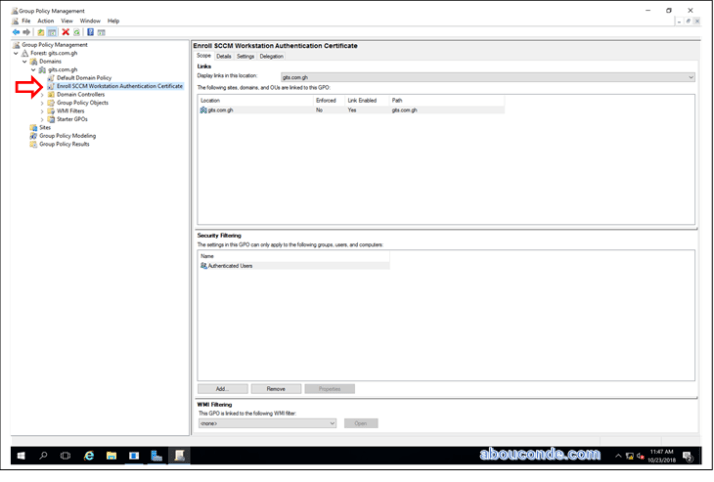714x482 pixels.
Task: Click the Group Policy Results icon
Action: 34,144
